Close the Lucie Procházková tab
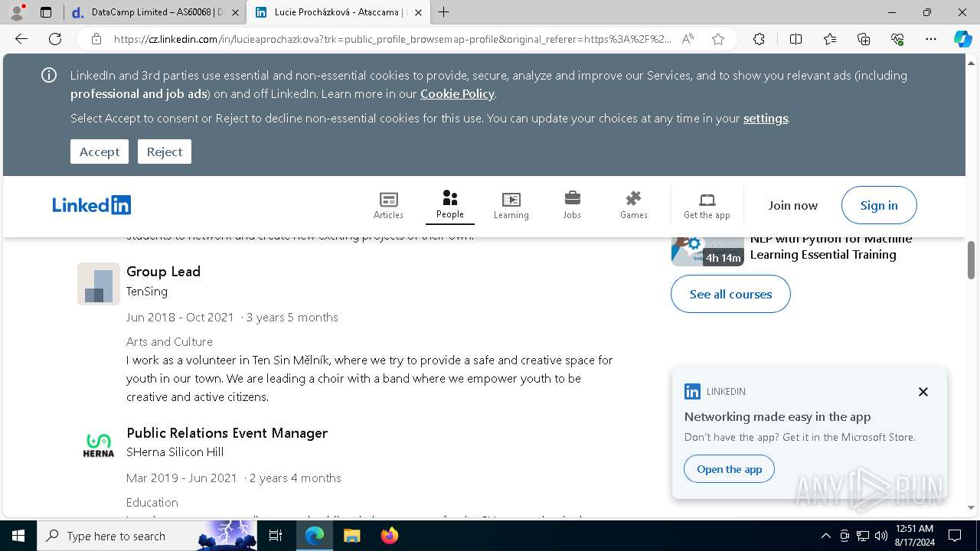The width and height of the screenshot is (980, 551). pos(418,12)
